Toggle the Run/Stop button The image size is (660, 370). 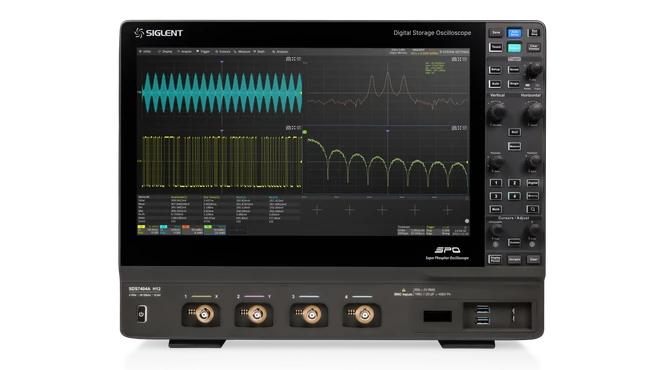[534, 32]
